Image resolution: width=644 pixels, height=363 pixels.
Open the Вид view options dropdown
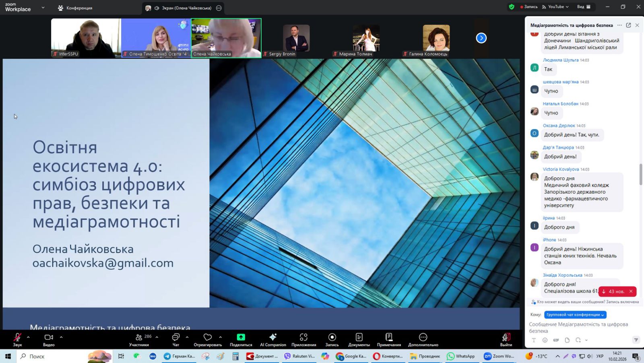tap(583, 7)
